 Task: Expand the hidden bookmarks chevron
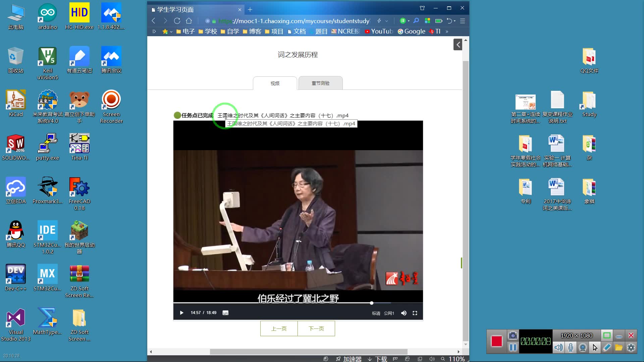(x=447, y=32)
